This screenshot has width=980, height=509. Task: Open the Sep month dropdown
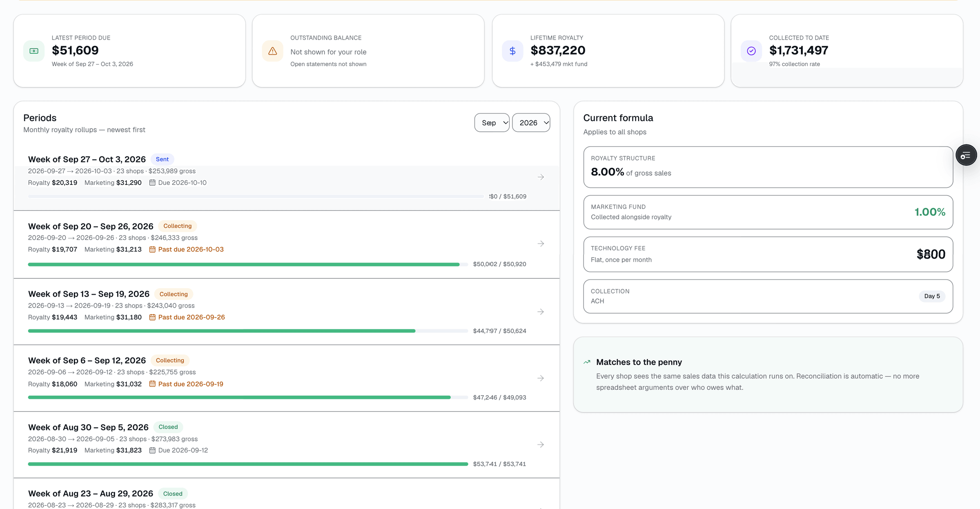pyautogui.click(x=492, y=122)
